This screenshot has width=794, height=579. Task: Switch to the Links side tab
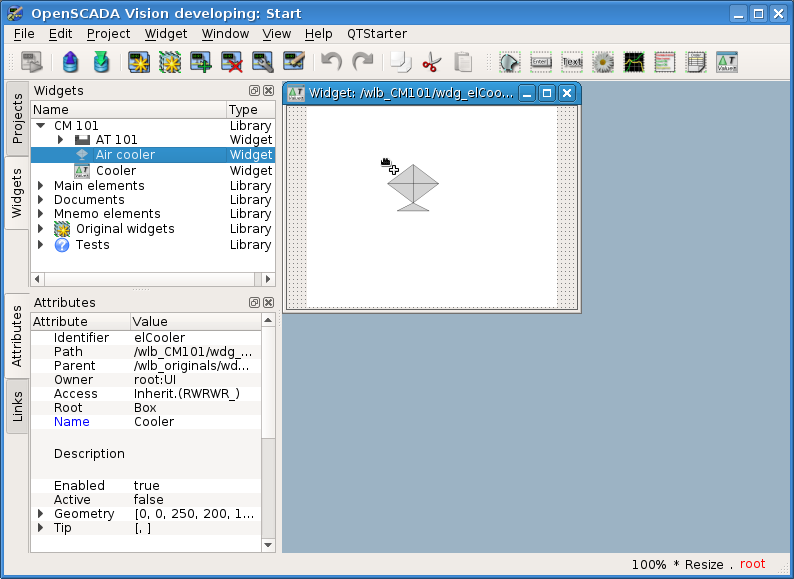[x=17, y=405]
